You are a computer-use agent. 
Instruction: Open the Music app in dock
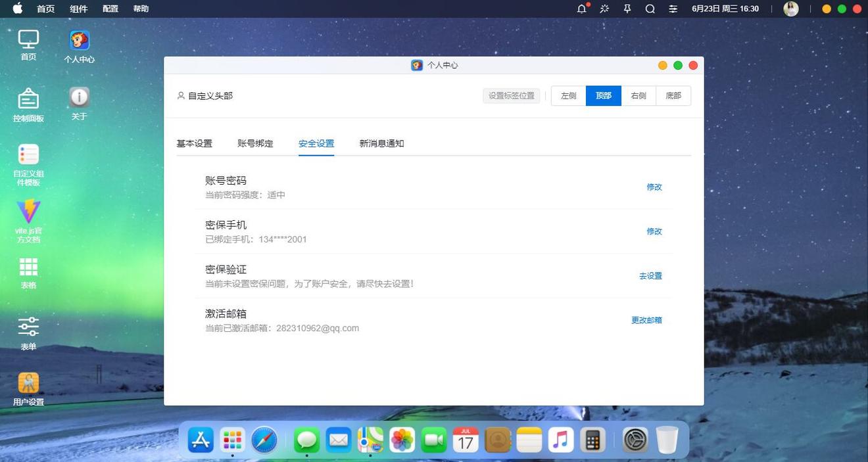(560, 440)
